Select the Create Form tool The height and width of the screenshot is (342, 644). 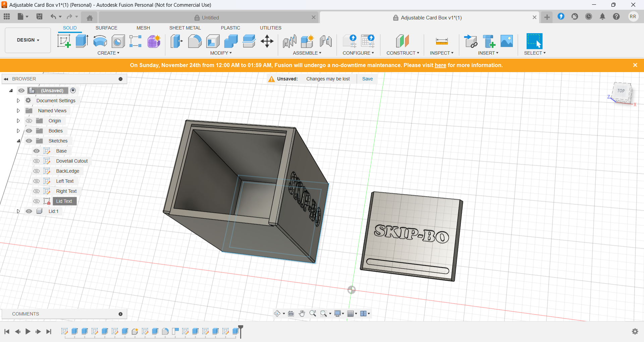tap(154, 41)
